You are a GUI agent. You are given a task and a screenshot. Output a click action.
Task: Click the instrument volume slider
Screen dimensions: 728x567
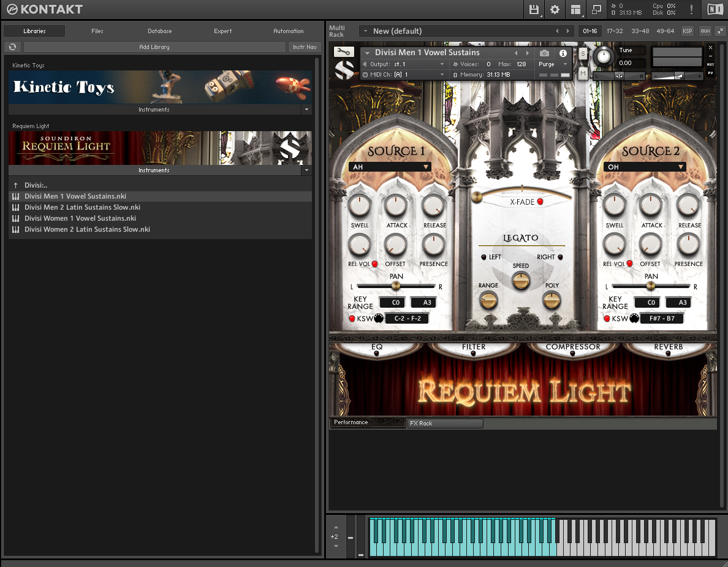pos(677,75)
